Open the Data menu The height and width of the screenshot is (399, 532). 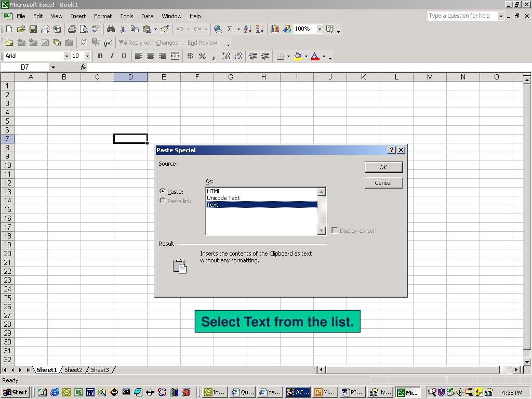(147, 16)
